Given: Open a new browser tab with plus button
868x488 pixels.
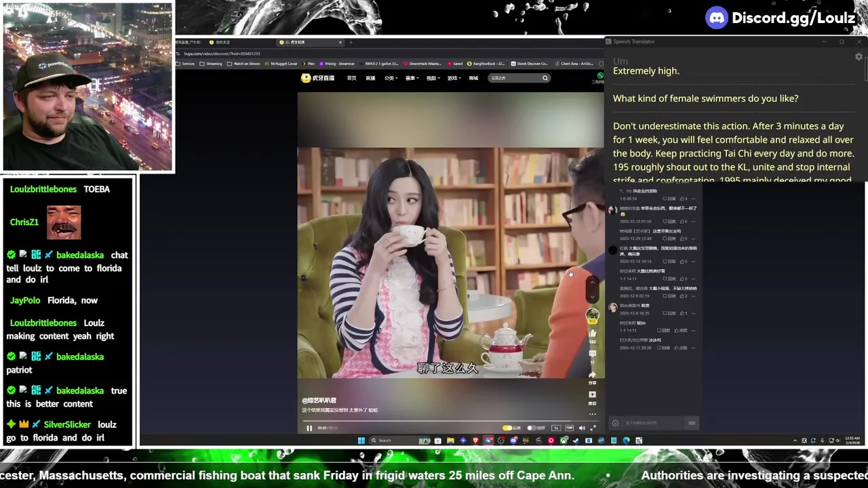Looking at the screenshot, I should click(351, 42).
